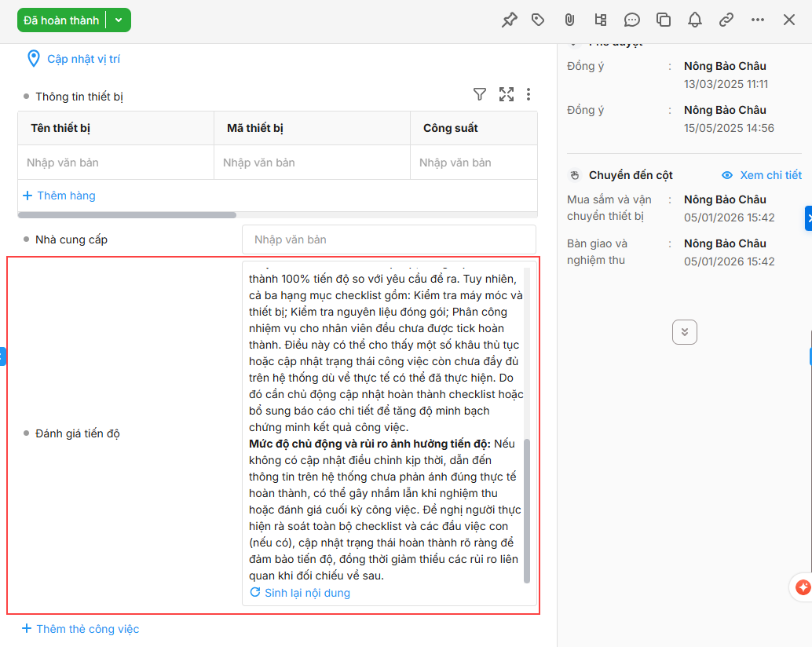Close the task detail panel
812x647 pixels.
coord(789,20)
